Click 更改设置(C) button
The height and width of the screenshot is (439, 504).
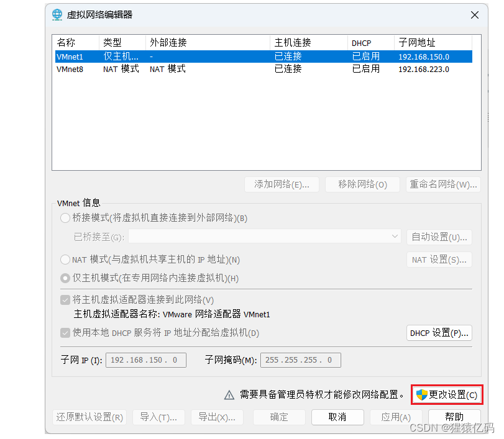[x=447, y=395]
